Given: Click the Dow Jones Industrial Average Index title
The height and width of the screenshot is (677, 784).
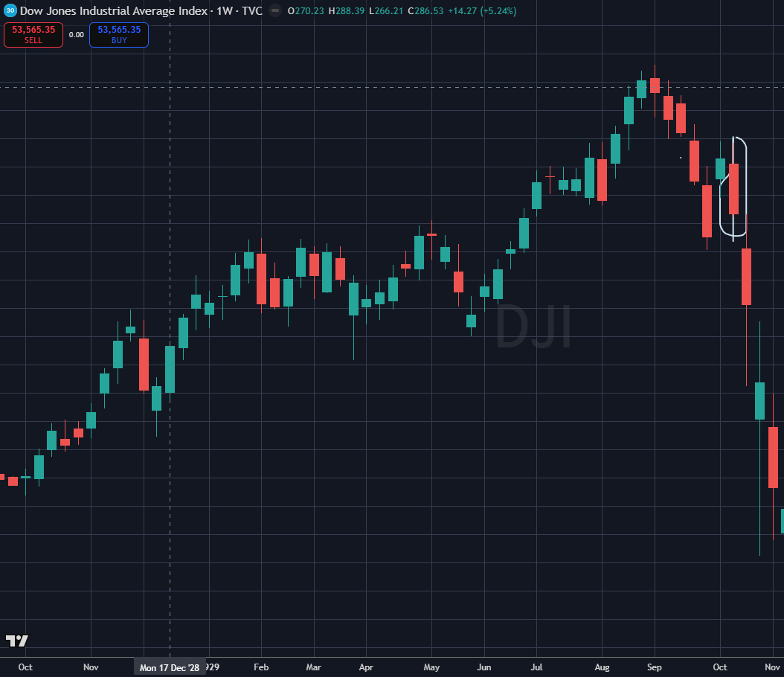Looking at the screenshot, I should 114,10.
